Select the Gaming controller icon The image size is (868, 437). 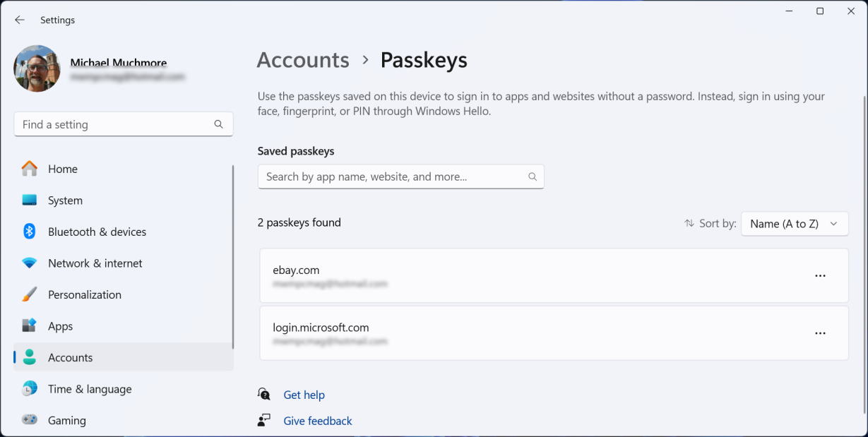click(x=29, y=420)
